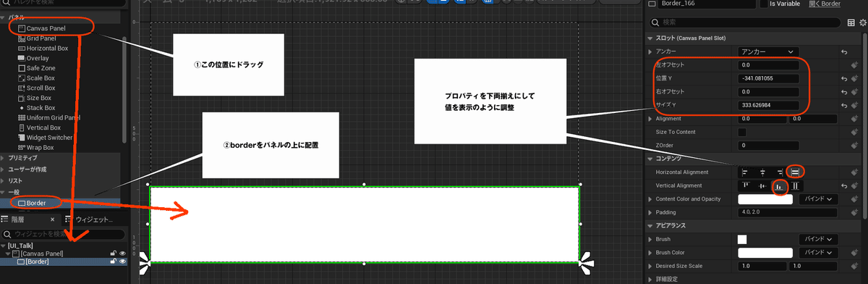Toggle the Is Variable checkbox

[x=763, y=4]
